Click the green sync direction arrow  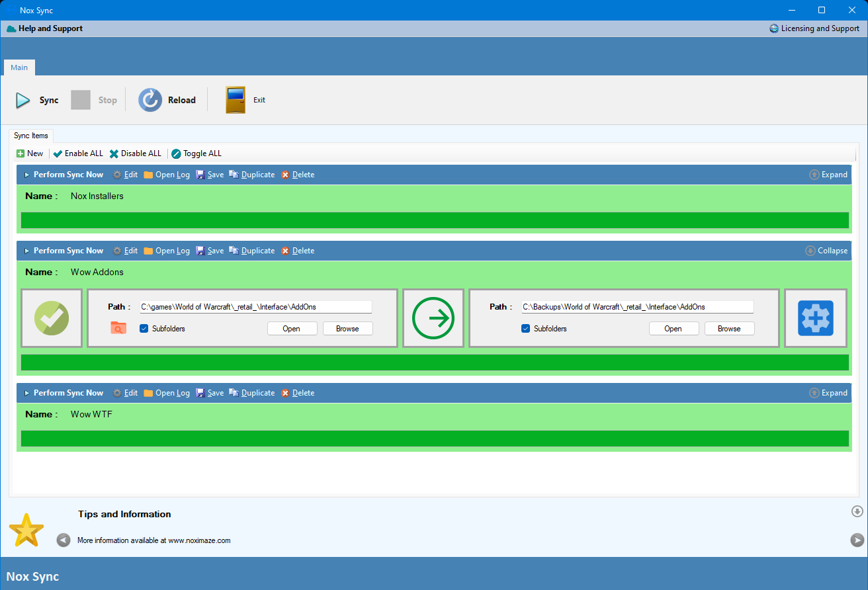point(433,318)
